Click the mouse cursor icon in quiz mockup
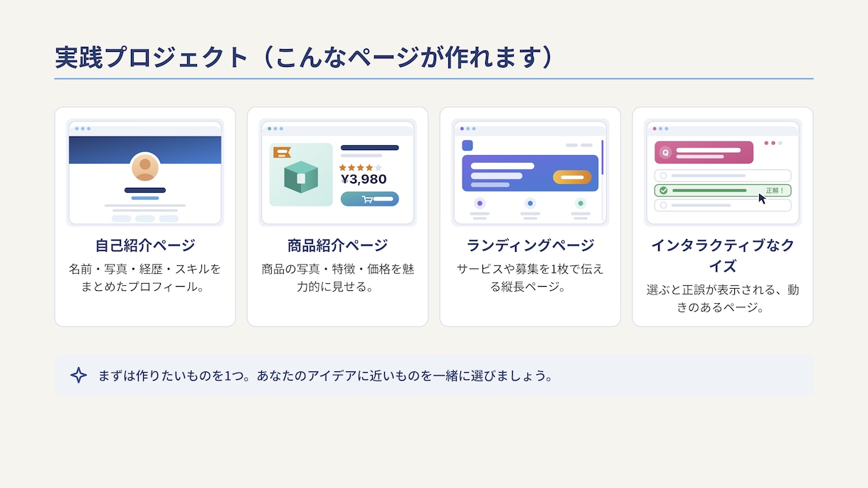The width and height of the screenshot is (868, 488). coord(762,198)
